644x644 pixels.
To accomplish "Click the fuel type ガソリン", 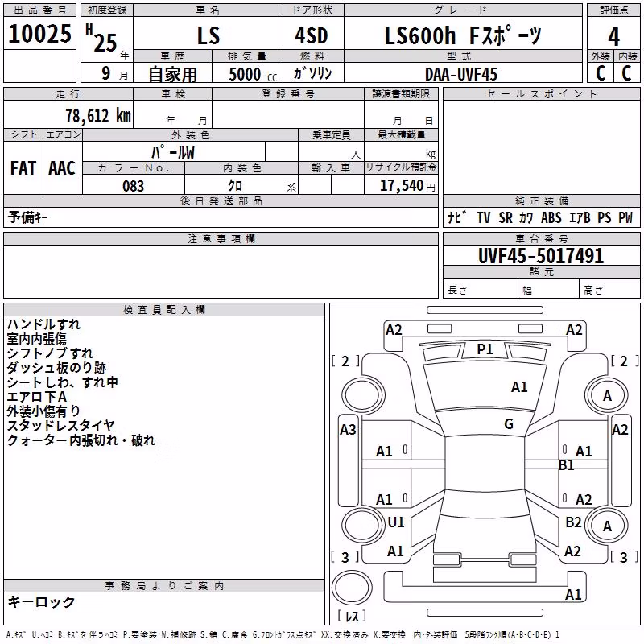I will [x=312, y=73].
